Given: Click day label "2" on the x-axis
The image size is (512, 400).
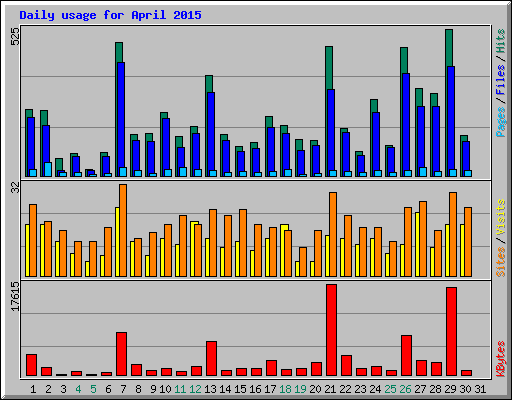Looking at the screenshot, I should (48, 389).
